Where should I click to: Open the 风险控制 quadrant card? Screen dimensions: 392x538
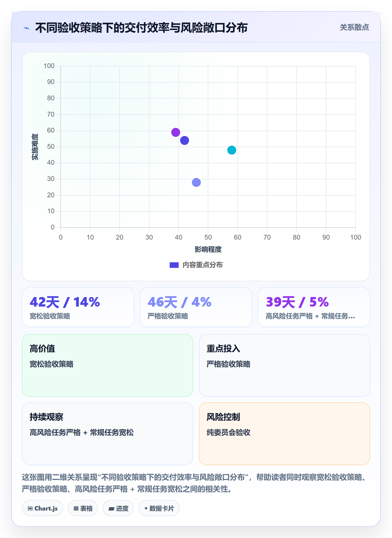284,434
